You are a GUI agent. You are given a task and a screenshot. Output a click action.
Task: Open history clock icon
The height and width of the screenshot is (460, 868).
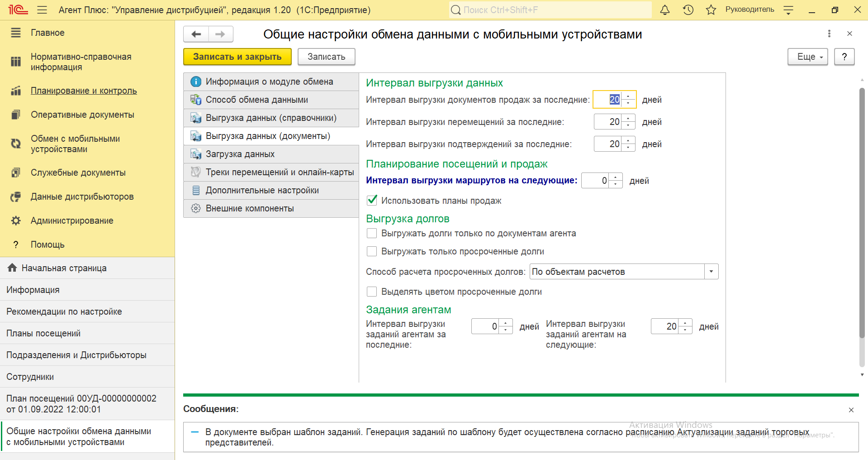click(x=688, y=10)
